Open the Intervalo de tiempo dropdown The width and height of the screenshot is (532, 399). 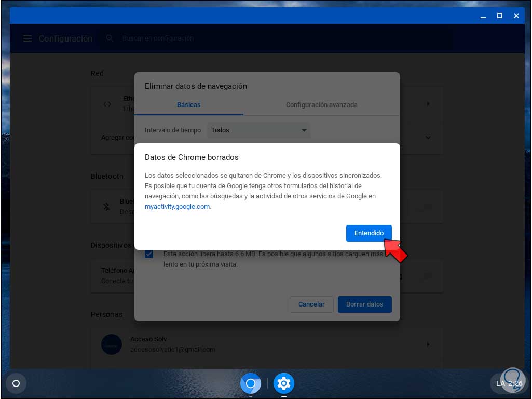tap(258, 130)
